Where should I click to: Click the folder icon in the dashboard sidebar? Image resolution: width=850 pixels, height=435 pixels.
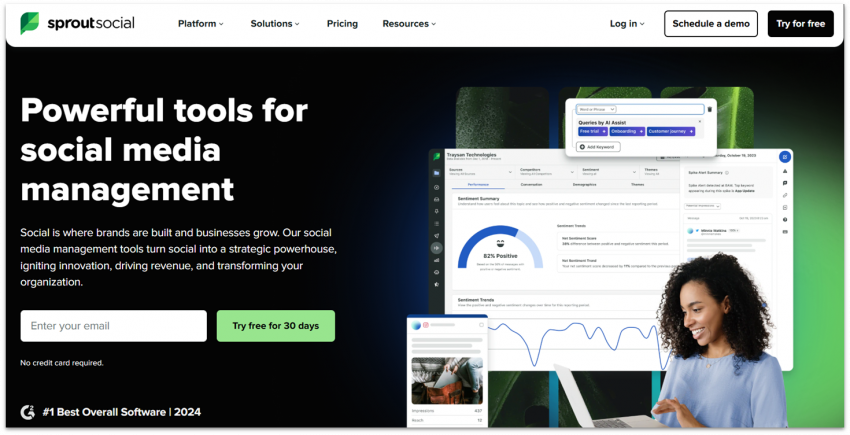click(x=436, y=174)
